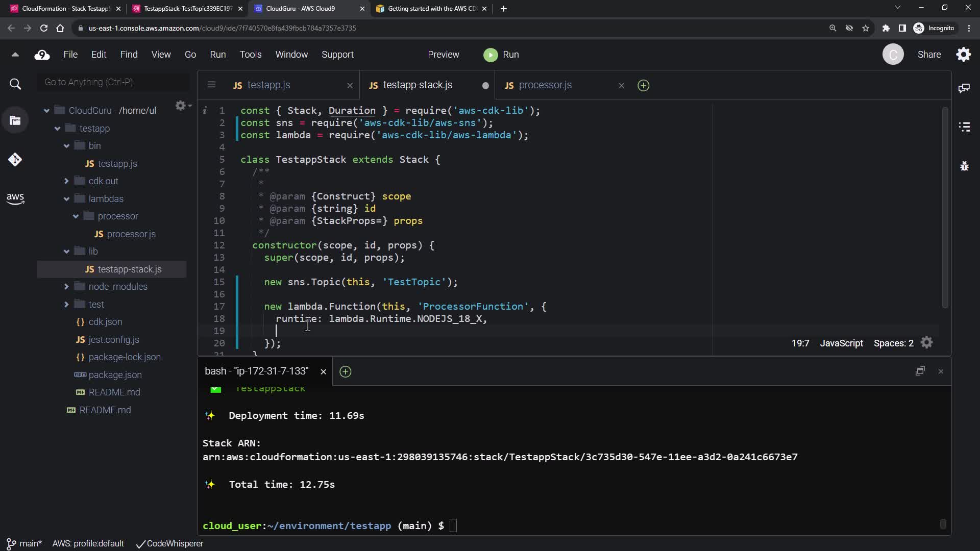Open the Spaces: 2 indentation dropdown
The height and width of the screenshot is (551, 980).
coord(893,343)
